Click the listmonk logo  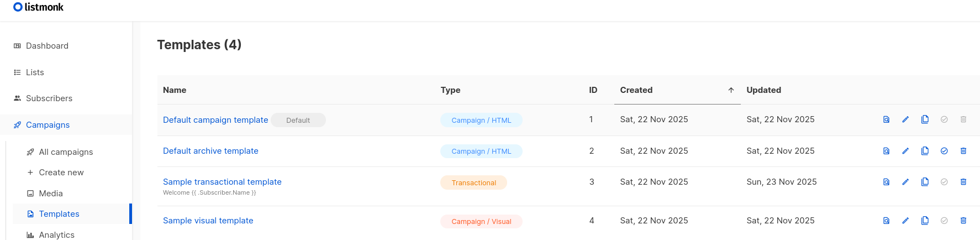coord(39,7)
